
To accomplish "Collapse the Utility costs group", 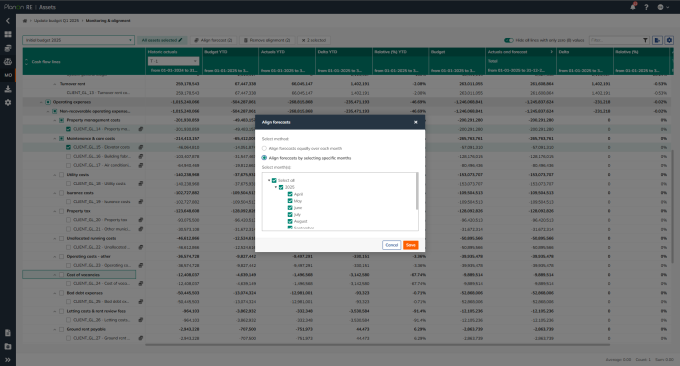I will 55,175.
